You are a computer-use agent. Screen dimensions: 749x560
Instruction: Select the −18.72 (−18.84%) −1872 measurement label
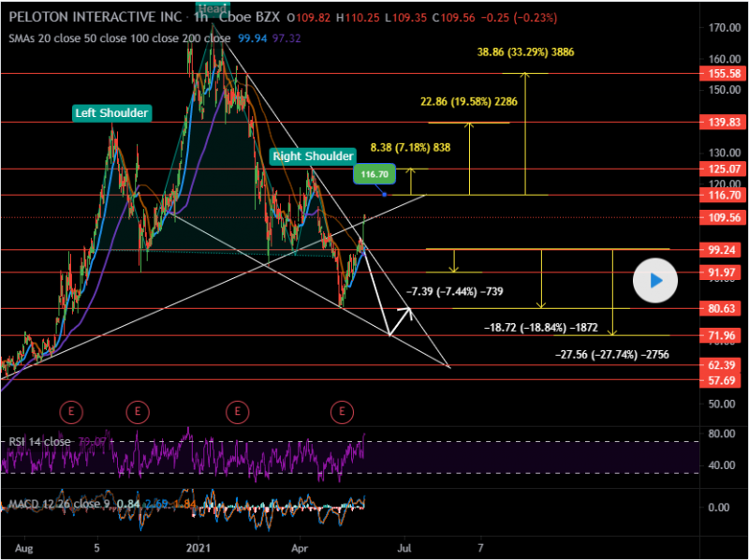tap(541, 328)
